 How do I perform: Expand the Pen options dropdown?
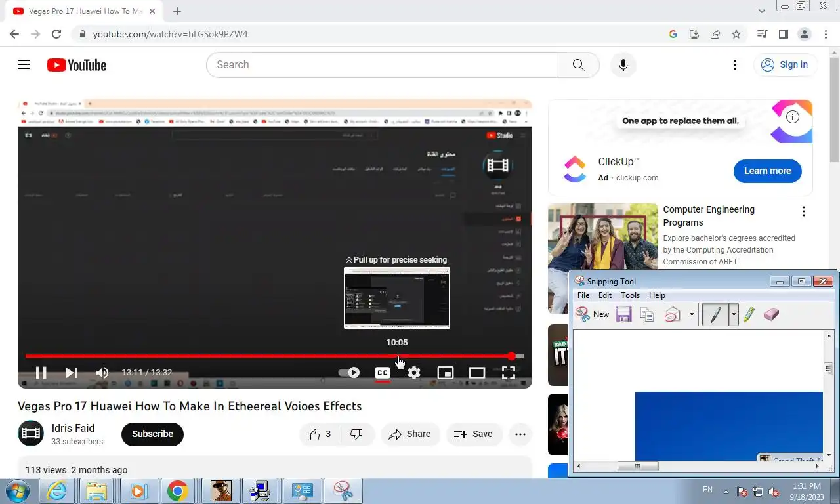tap(734, 314)
